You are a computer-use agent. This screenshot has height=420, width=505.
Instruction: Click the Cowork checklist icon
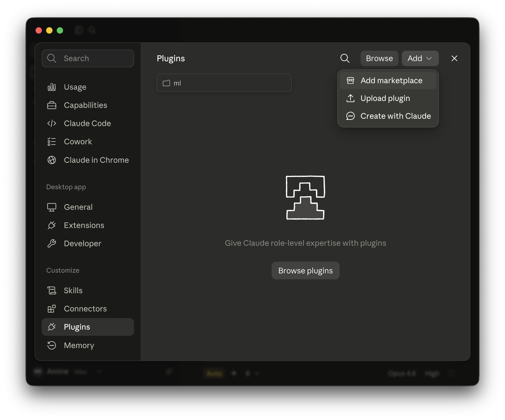coord(52,142)
